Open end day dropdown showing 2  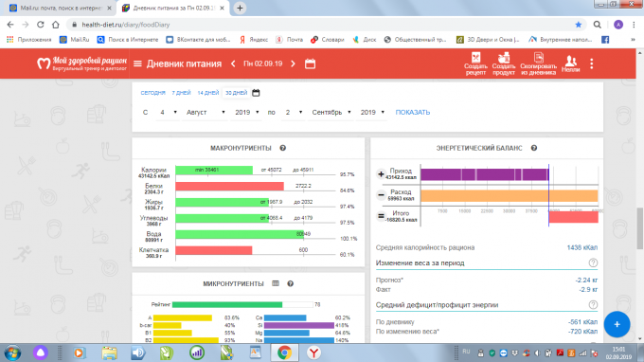pyautogui.click(x=293, y=112)
